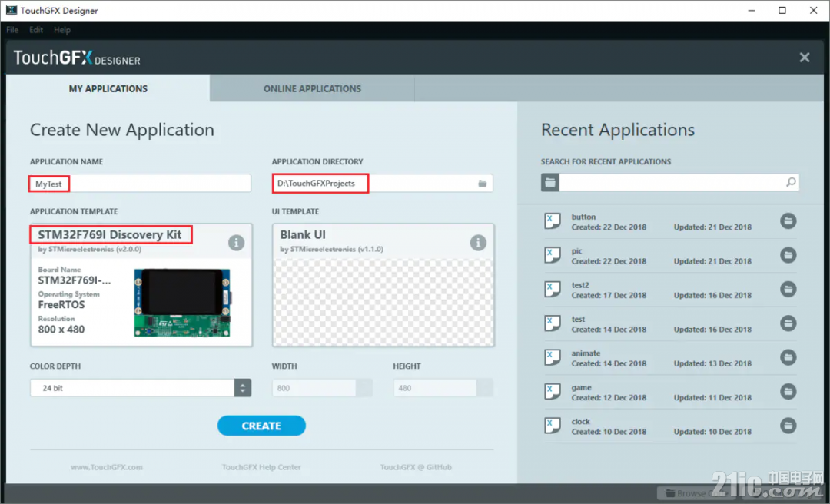Click the 'FreeRTOS' operating system text

click(x=61, y=305)
